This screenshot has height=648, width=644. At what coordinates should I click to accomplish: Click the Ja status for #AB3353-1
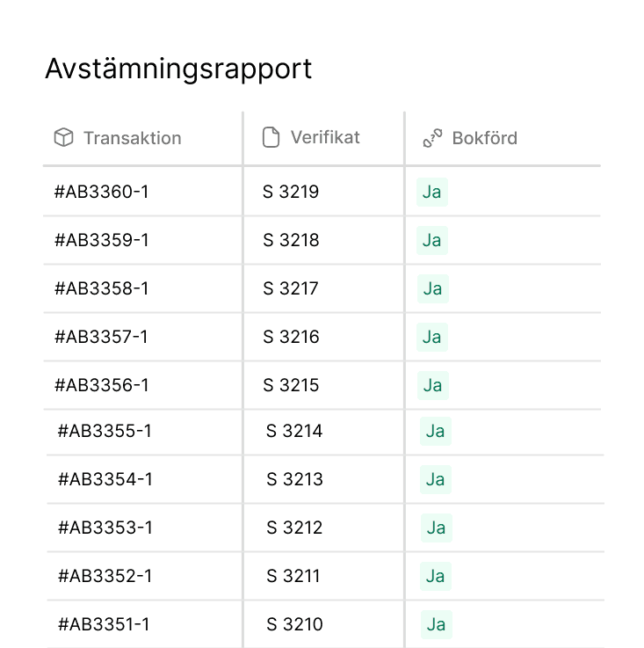point(435,528)
